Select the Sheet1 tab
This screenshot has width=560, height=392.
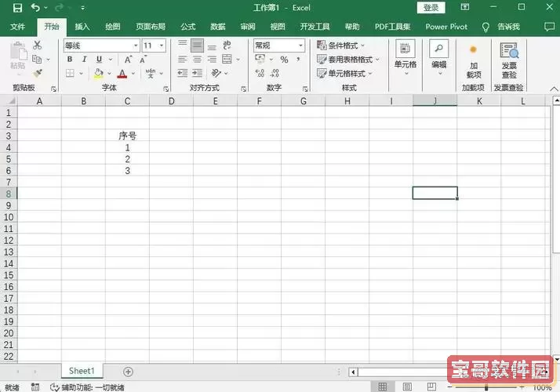(x=82, y=371)
